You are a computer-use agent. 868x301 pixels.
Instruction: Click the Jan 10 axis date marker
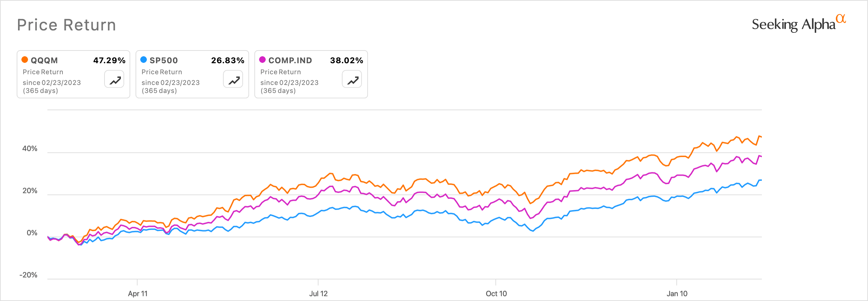coord(677,294)
